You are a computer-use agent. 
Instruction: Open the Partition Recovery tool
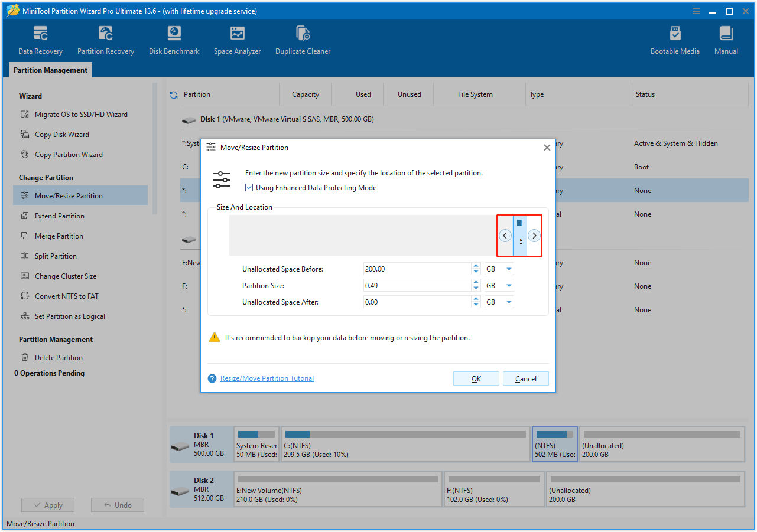(x=106, y=40)
